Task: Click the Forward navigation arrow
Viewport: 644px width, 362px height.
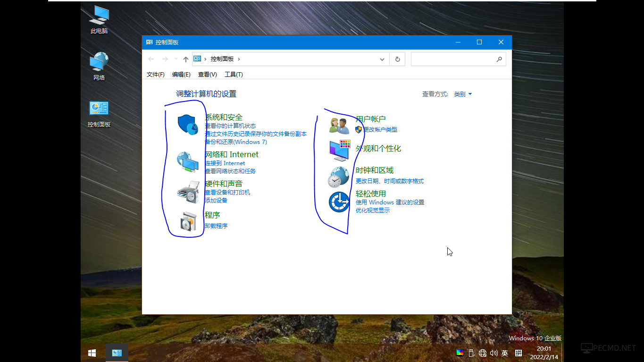Action: tap(165, 59)
